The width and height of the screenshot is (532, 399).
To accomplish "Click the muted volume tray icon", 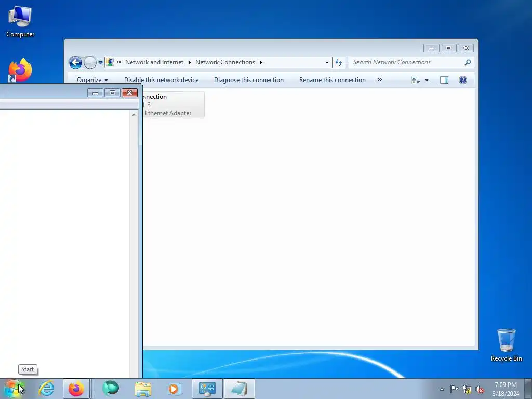I will (480, 390).
